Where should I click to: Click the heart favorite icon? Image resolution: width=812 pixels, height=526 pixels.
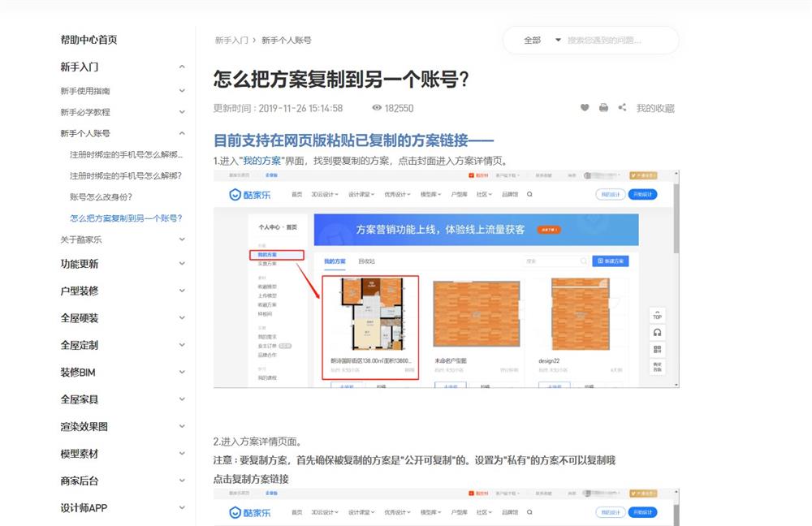(x=585, y=108)
